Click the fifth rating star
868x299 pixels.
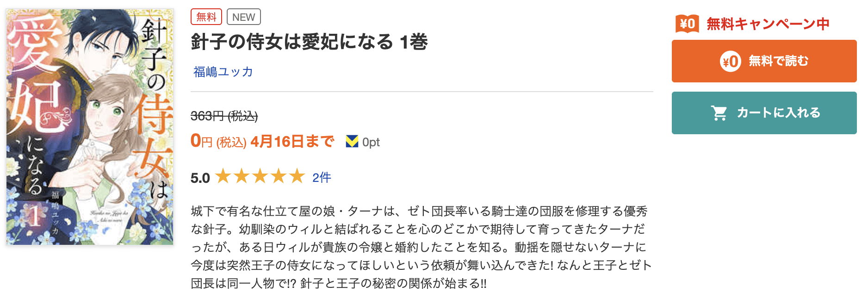(297, 176)
